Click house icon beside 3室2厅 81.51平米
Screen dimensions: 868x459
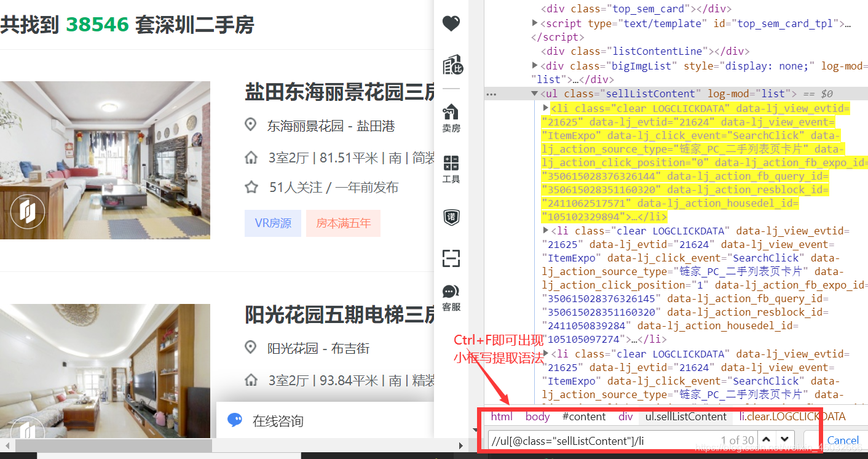click(251, 158)
